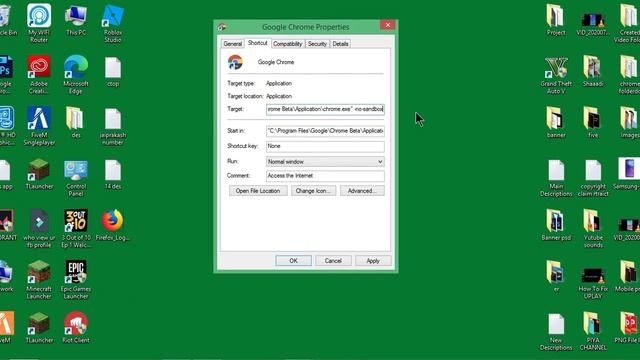Select the banner folder icon

[x=556, y=122]
